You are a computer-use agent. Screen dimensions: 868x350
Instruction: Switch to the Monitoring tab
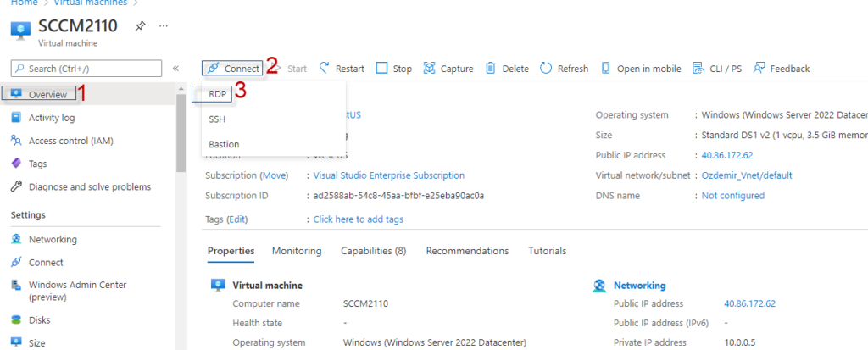click(x=297, y=251)
